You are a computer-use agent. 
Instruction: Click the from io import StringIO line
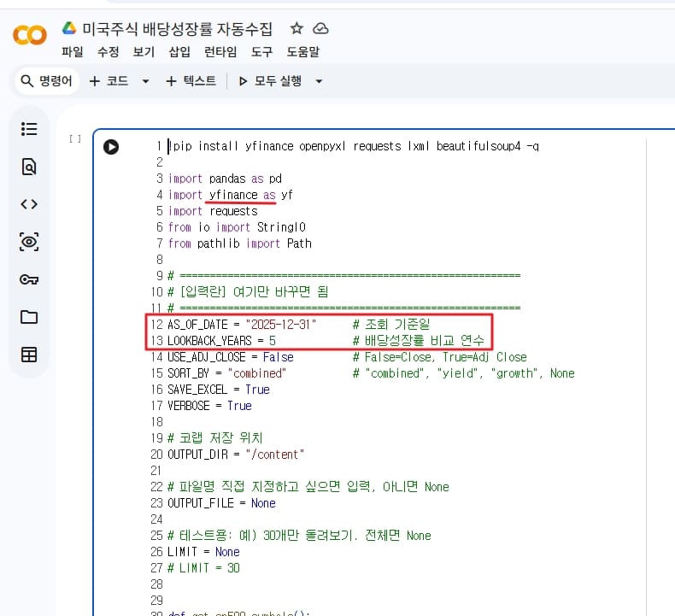(237, 227)
